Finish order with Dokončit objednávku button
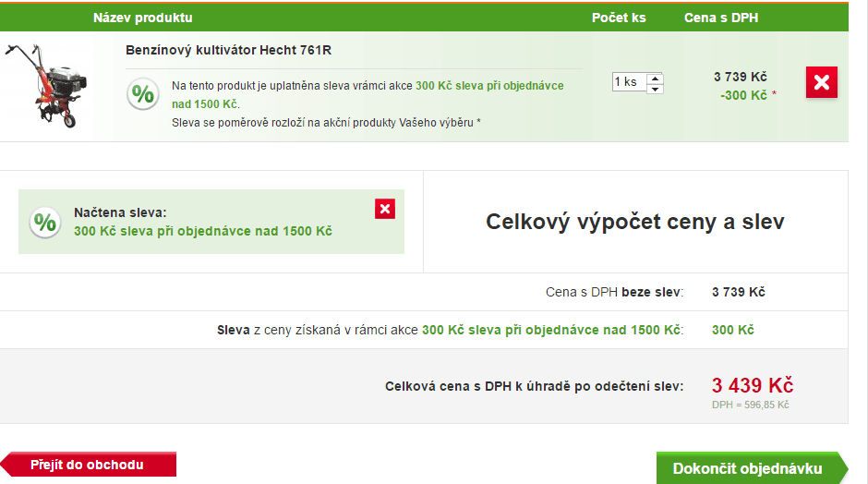 point(747,468)
